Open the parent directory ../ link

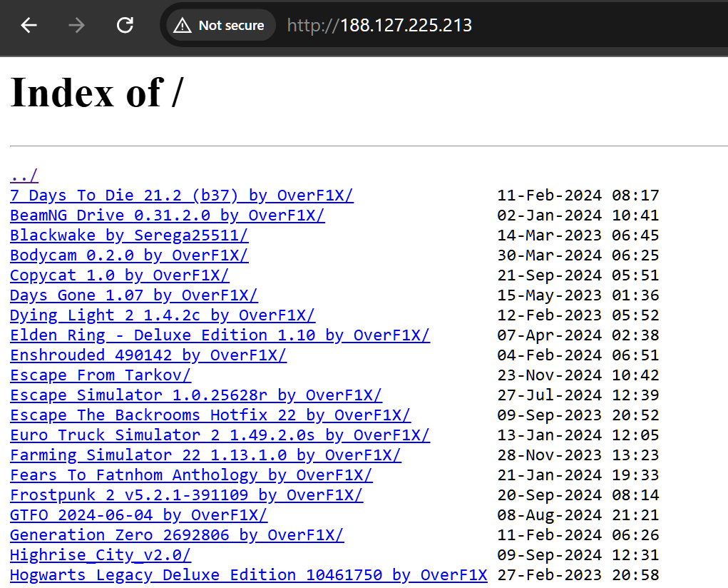pyautogui.click(x=24, y=176)
